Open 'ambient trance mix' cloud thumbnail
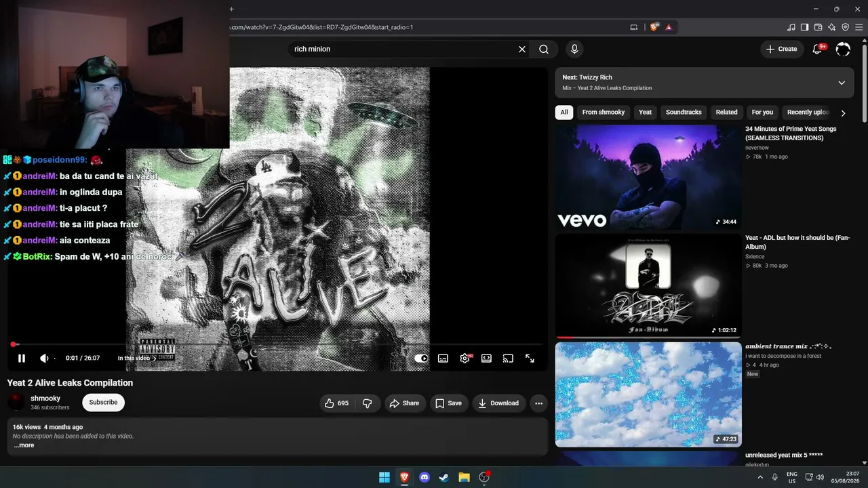The height and width of the screenshot is (488, 868). [648, 394]
